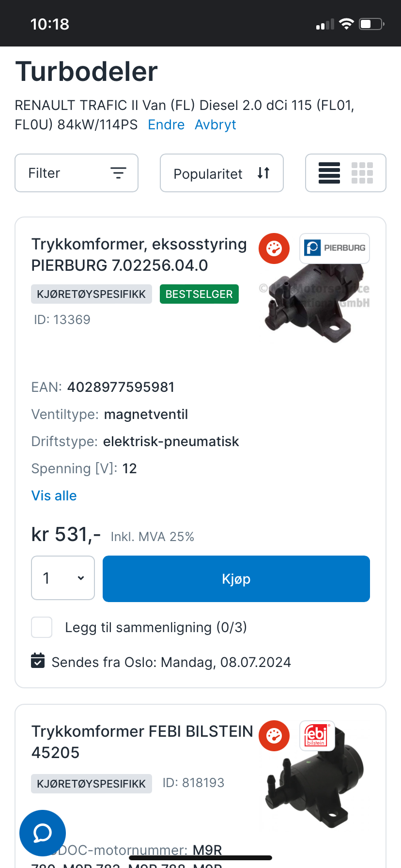Tap the calendar icon beside shipping date
Image resolution: width=401 pixels, height=868 pixels.
(x=38, y=661)
